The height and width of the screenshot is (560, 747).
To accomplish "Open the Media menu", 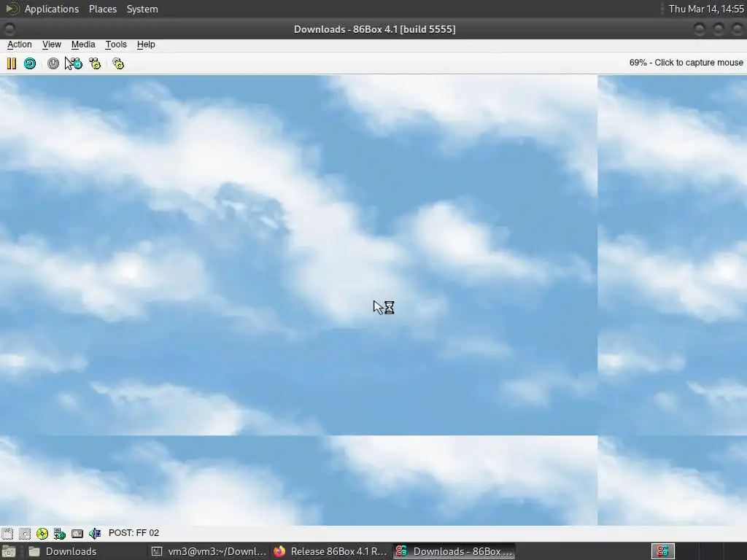I will pos(83,44).
